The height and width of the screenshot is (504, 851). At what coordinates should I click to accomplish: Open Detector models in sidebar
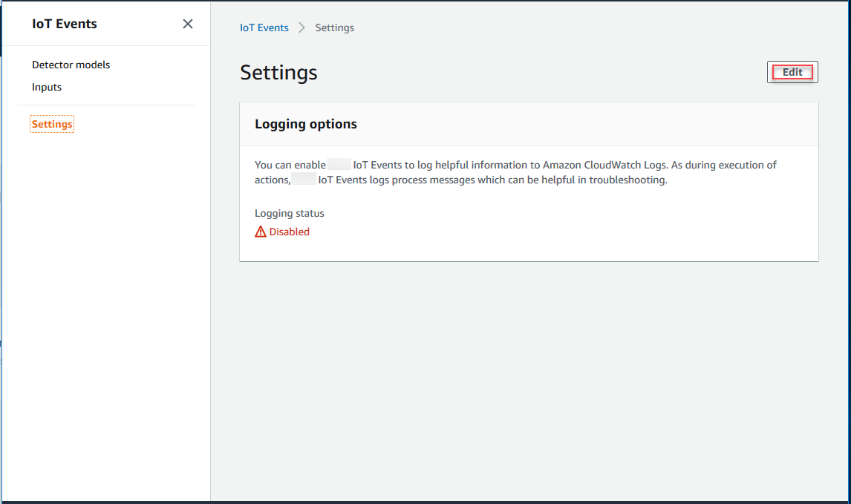(71, 65)
